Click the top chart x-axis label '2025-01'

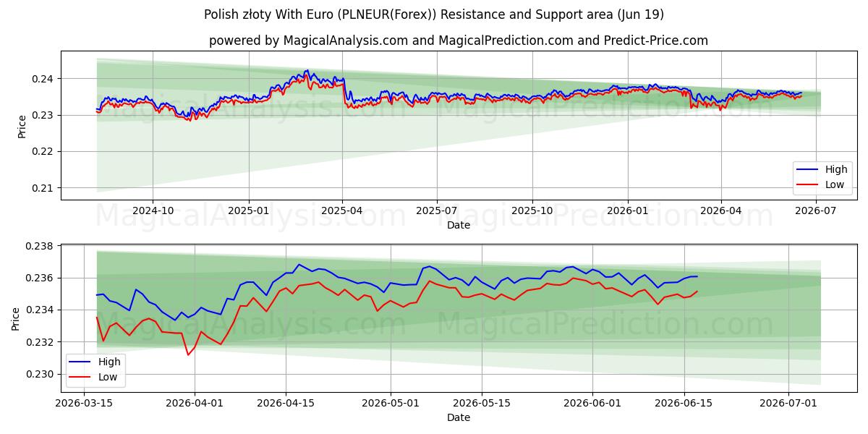coord(249,210)
